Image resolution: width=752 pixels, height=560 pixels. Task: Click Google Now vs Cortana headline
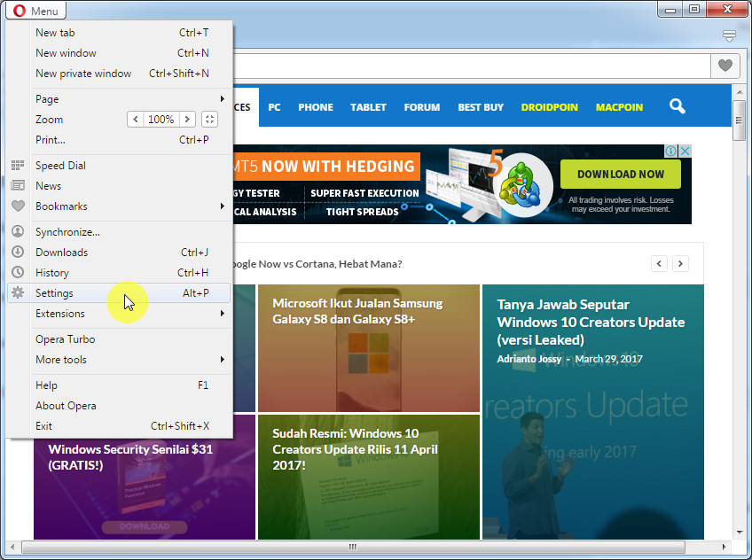(317, 264)
